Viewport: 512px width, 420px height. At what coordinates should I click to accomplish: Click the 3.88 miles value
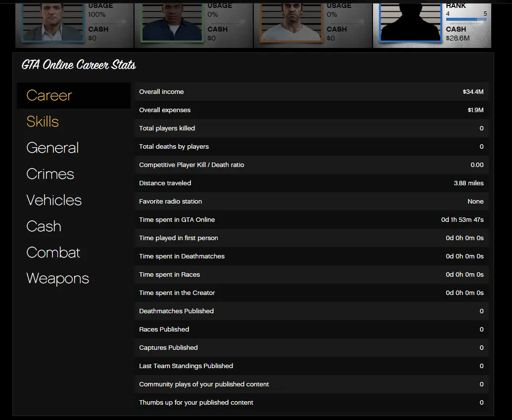coord(469,183)
